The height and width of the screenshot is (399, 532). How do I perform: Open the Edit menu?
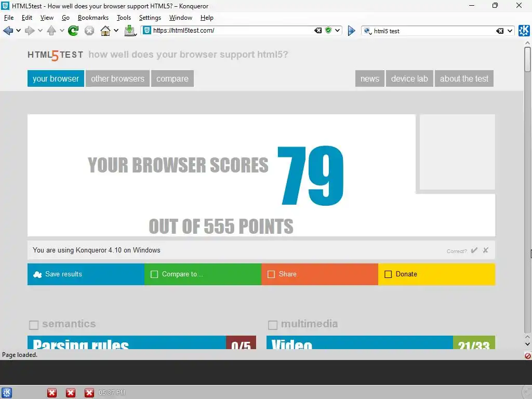tap(27, 18)
